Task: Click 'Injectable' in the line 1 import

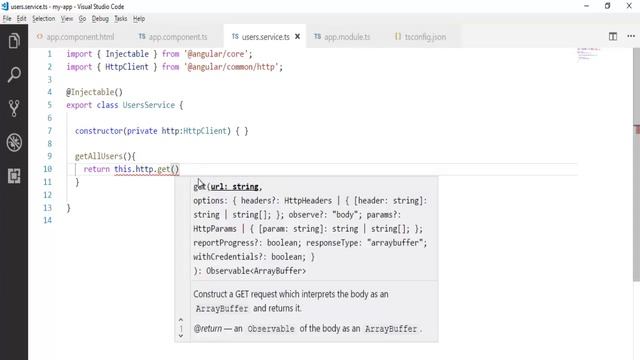Action: point(127,54)
